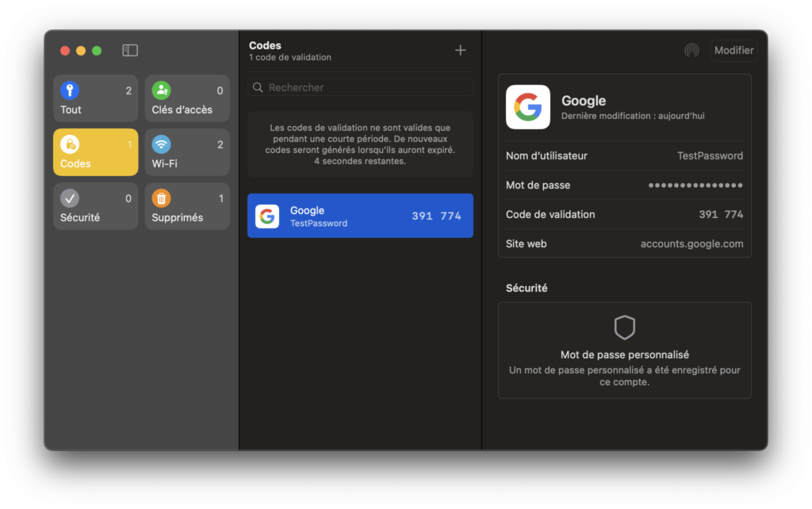
Task: Click the AirDrop share icon
Action: coord(691,50)
